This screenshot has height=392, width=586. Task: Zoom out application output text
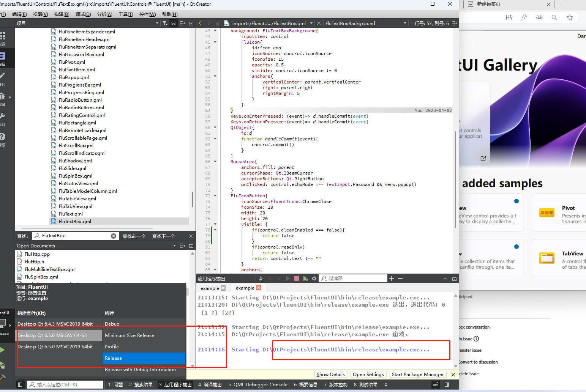pyautogui.click(x=400, y=279)
